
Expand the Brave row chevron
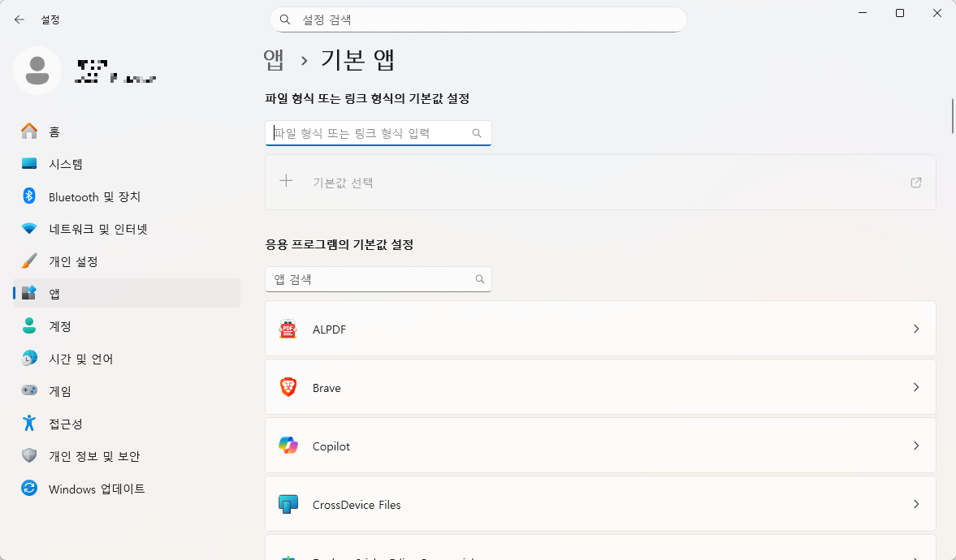(915, 387)
